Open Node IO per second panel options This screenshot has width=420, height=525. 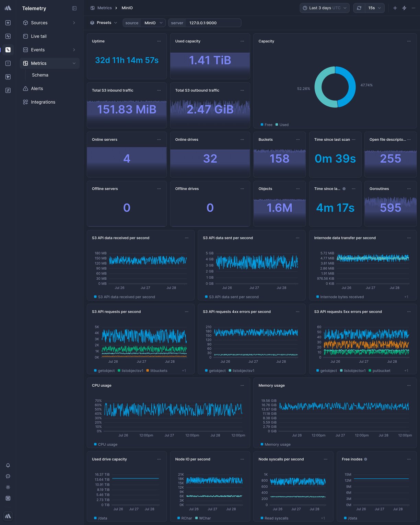click(x=242, y=459)
